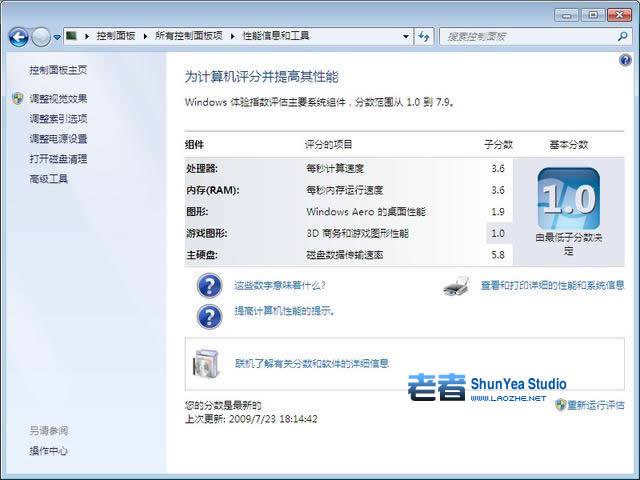Click the greyed forward navigation arrow
640x480 pixels.
tap(41, 37)
